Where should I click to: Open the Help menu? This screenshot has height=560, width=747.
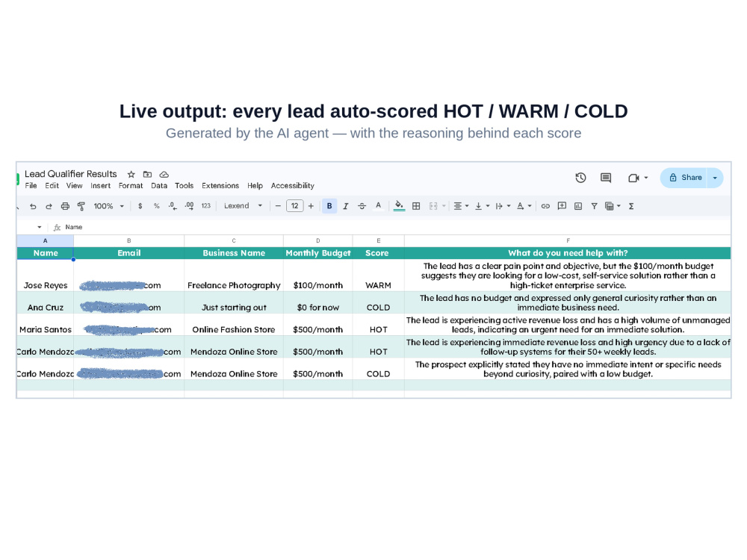point(255,186)
